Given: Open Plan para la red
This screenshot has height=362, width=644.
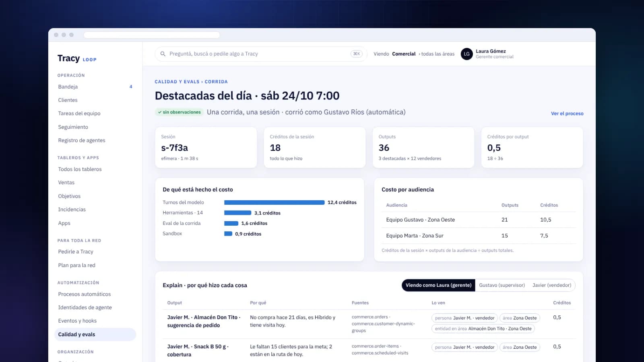Looking at the screenshot, I should pos(95,265).
